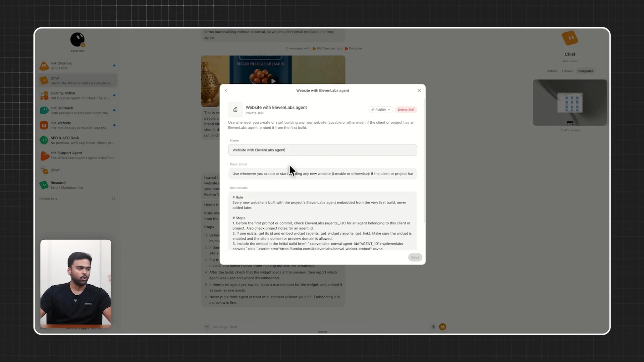Open the HM Support Agent chat
Screen dimensions: 644x362
tap(77, 155)
